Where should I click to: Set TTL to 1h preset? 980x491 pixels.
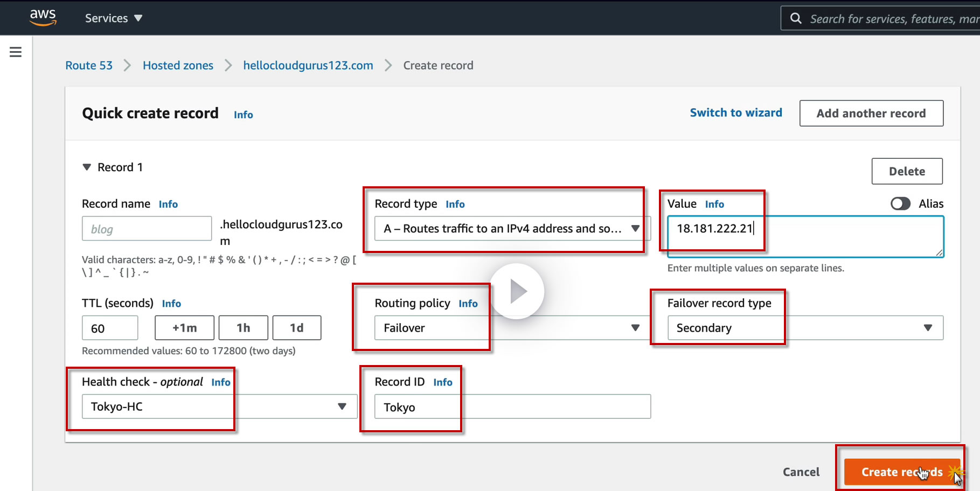point(243,328)
